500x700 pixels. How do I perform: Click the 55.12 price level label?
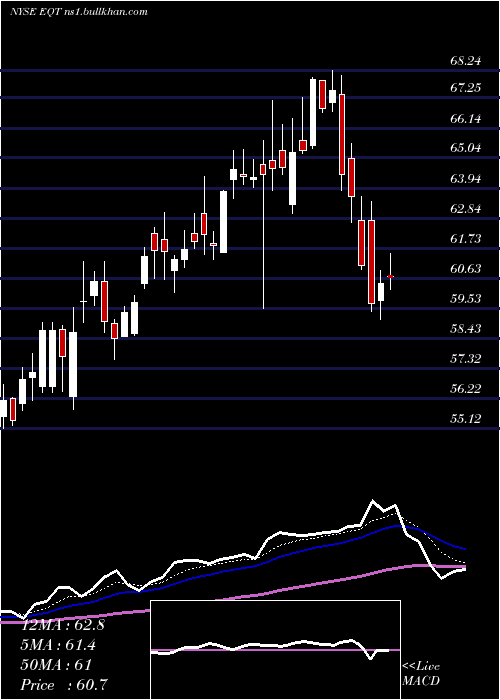click(466, 419)
